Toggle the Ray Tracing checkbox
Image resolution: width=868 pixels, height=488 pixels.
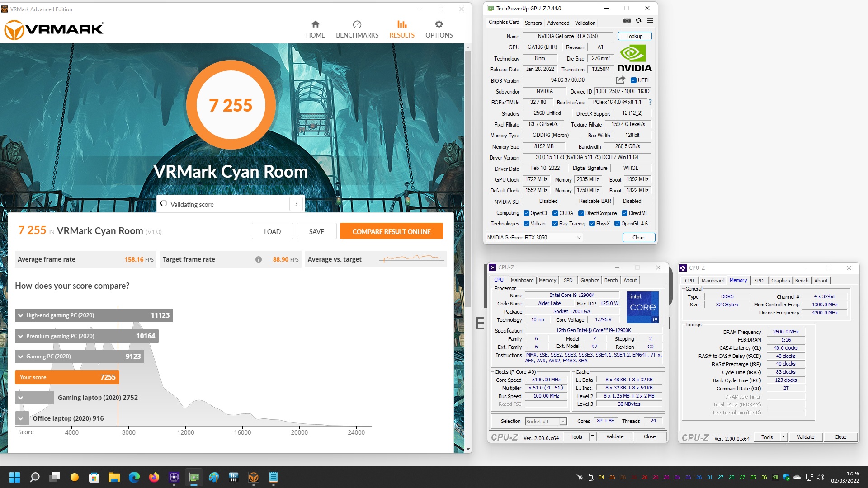coord(555,224)
